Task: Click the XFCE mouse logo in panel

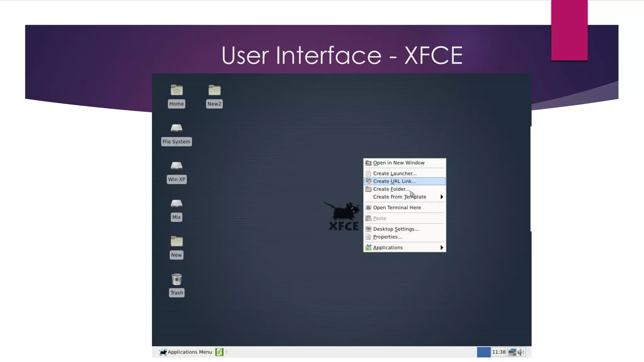Action: tap(163, 352)
